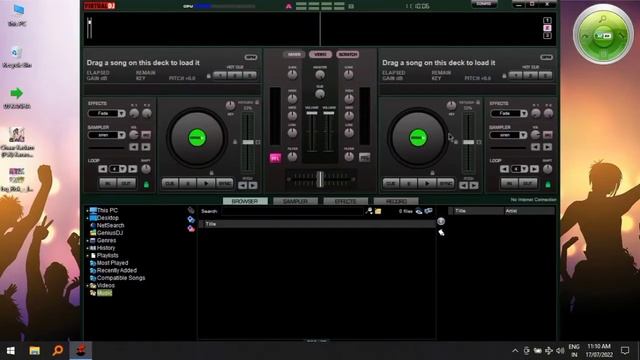Set the loop IN point on left deck
640x360 pixels.
coord(108,184)
